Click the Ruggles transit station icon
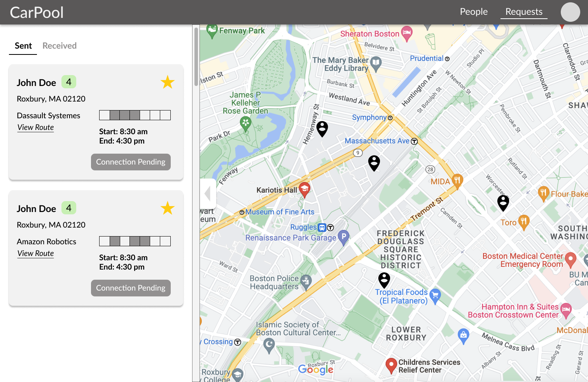Image resolution: width=588 pixels, height=382 pixels. (322, 228)
